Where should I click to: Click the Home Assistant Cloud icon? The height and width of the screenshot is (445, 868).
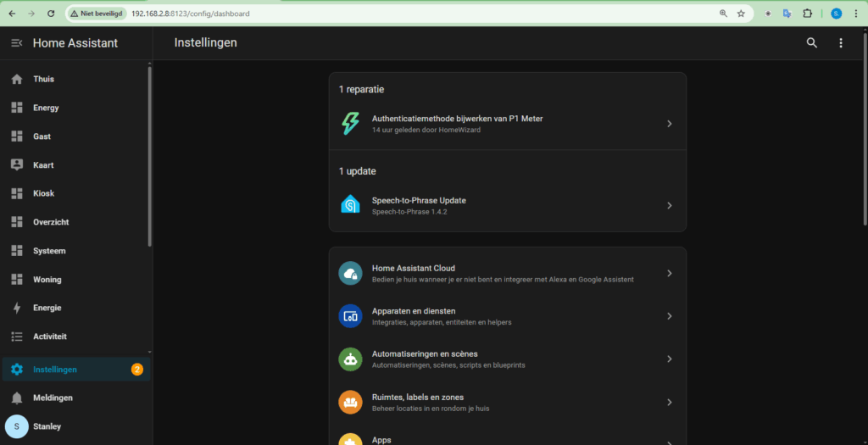(x=350, y=273)
